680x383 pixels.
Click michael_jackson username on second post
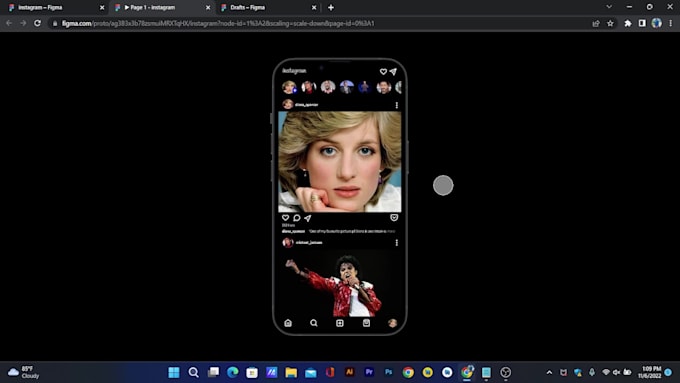click(x=309, y=242)
